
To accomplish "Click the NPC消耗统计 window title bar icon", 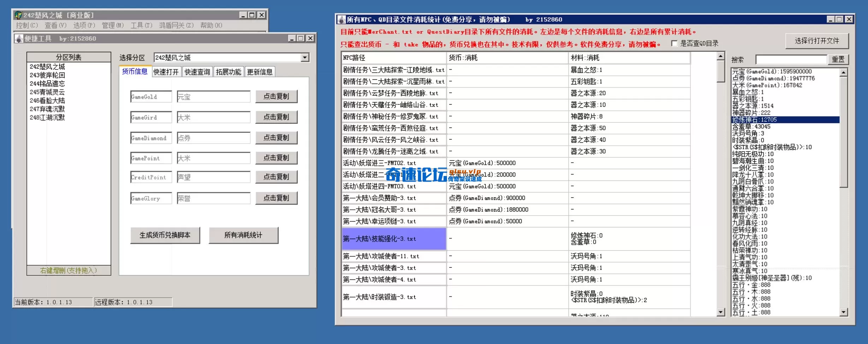I will 341,19.
